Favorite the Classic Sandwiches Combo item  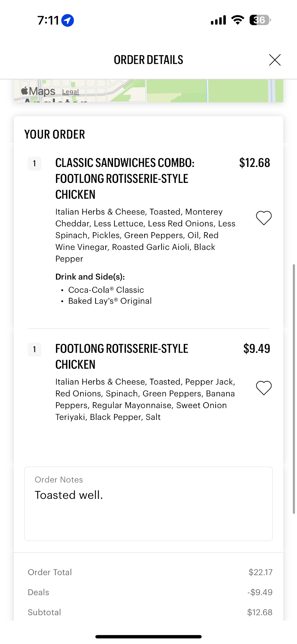pyautogui.click(x=264, y=218)
